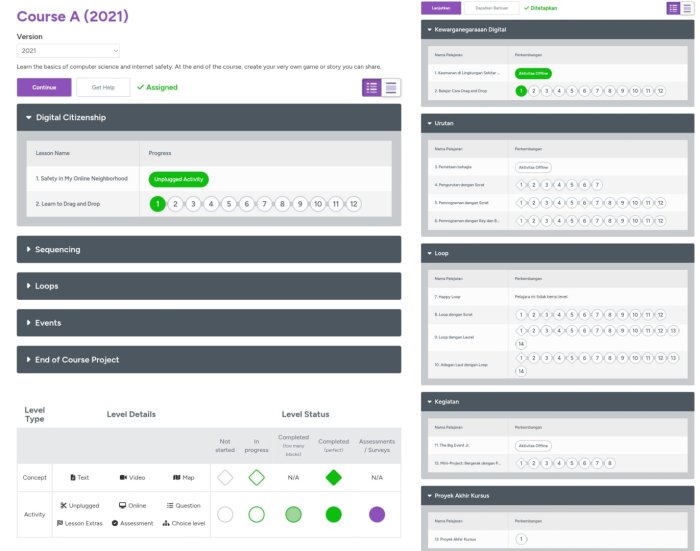Click the Text document icon in legend

pos(73,478)
